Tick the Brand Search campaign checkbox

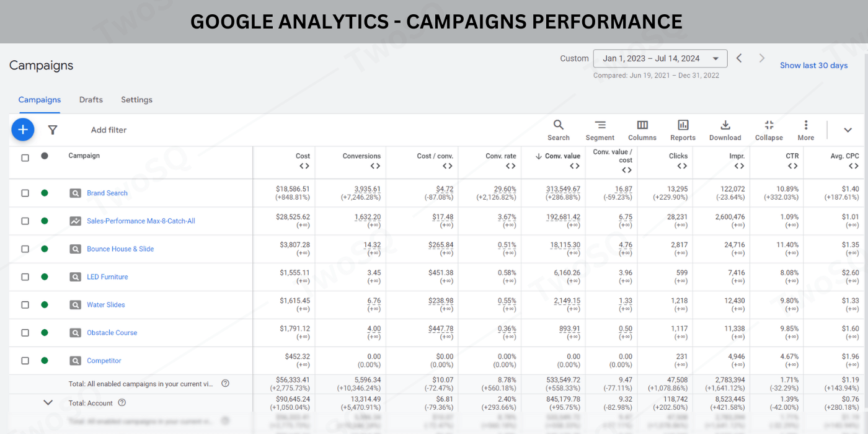click(x=25, y=193)
